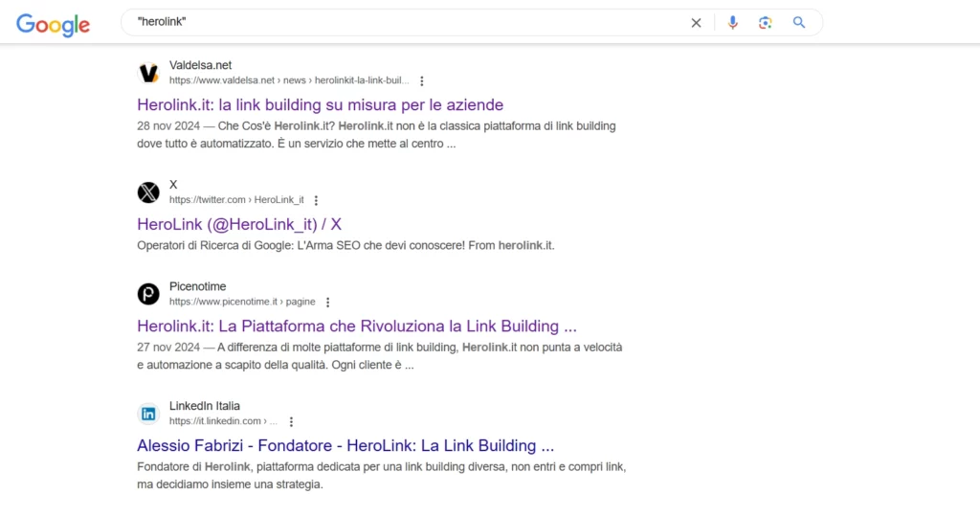This screenshot has width=980, height=517.
Task: Open Alessio Fabrizi LinkedIn result
Action: (345, 446)
